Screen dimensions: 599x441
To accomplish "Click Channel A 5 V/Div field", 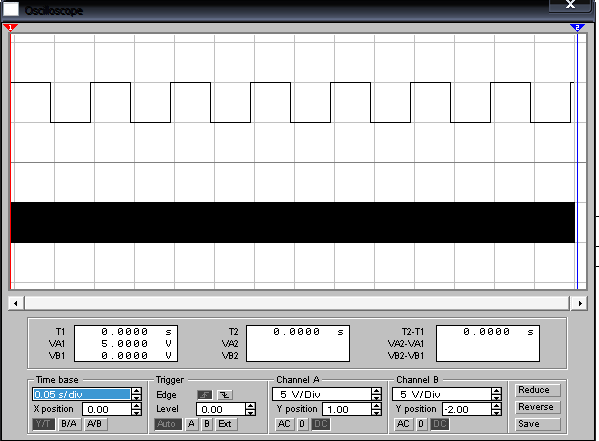I will coord(322,394).
